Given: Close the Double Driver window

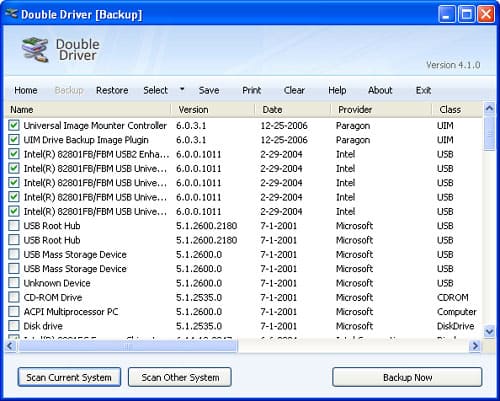Looking at the screenshot, I should point(486,14).
